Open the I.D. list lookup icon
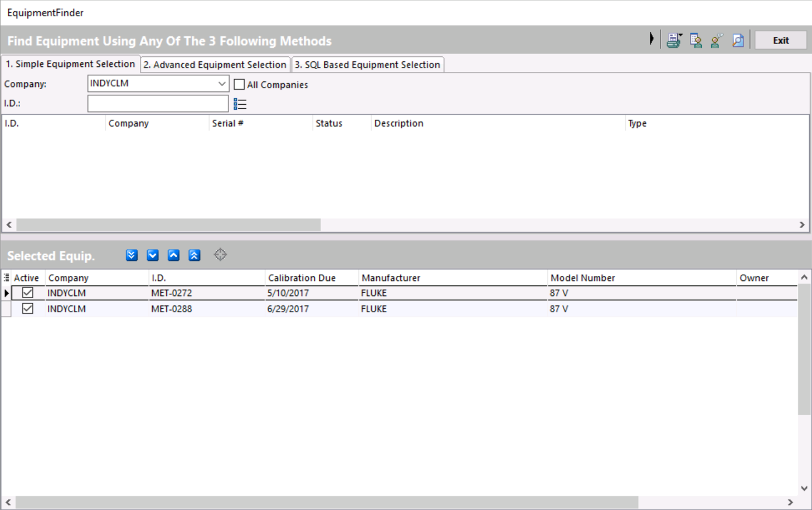Screen dimensions: 812x510 240,104
